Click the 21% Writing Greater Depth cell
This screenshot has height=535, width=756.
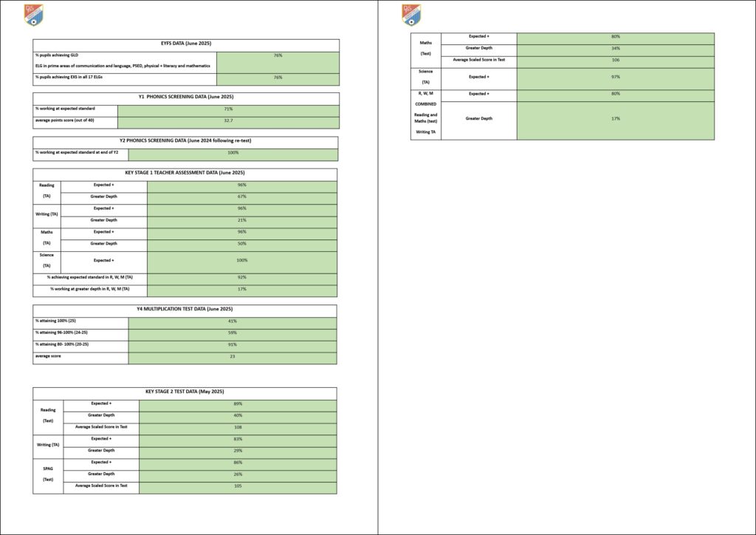(241, 220)
